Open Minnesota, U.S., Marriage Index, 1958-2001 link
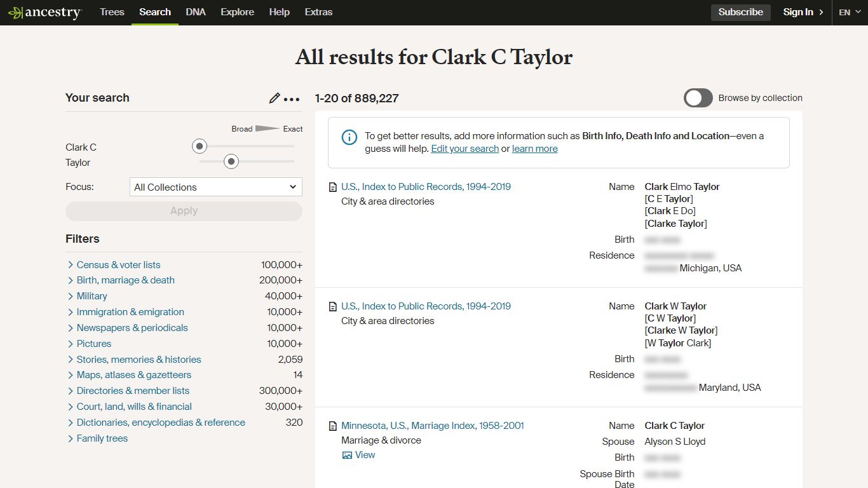Image resolution: width=868 pixels, height=488 pixels. coord(433,426)
